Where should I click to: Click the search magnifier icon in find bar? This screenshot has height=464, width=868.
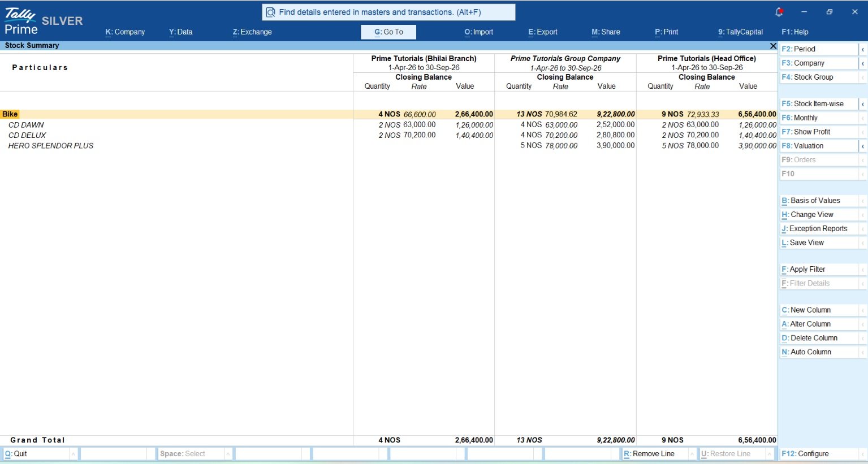[271, 12]
